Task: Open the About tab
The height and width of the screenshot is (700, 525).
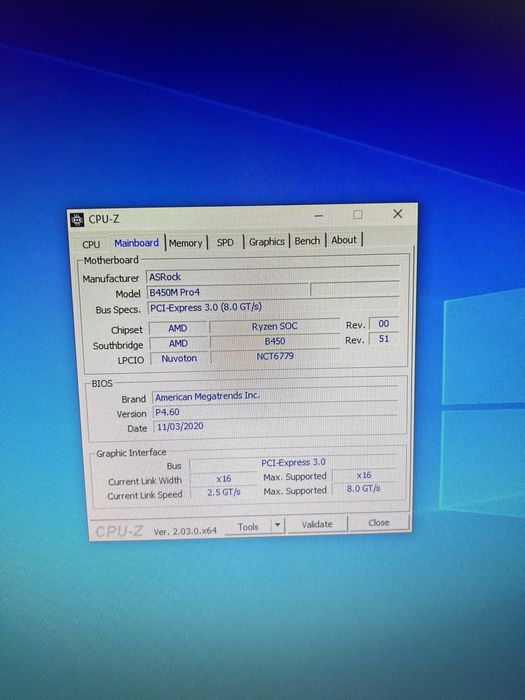Action: [344, 240]
